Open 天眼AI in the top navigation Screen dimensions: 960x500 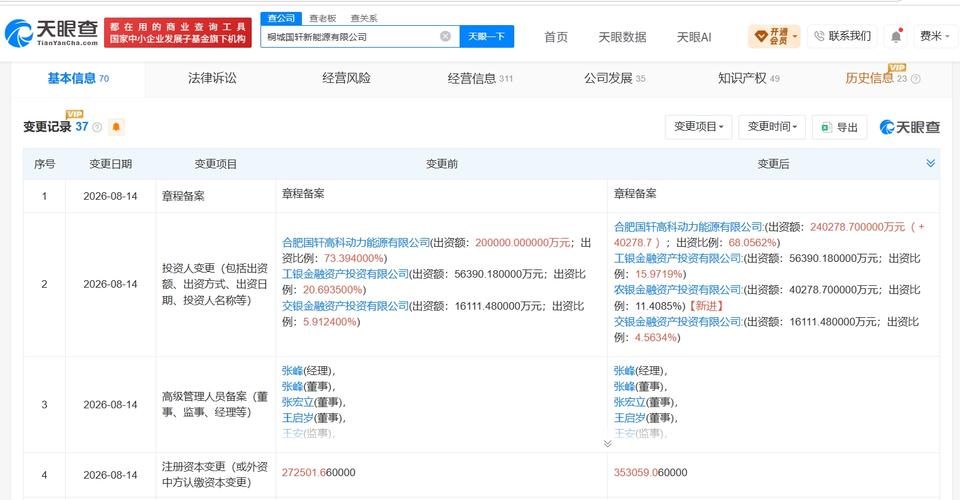click(x=694, y=37)
